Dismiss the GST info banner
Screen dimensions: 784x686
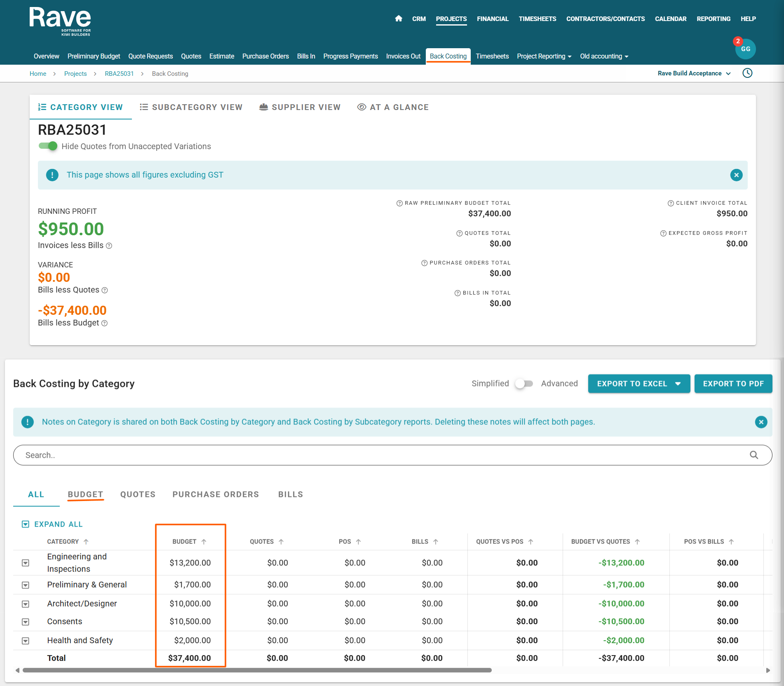pos(736,175)
